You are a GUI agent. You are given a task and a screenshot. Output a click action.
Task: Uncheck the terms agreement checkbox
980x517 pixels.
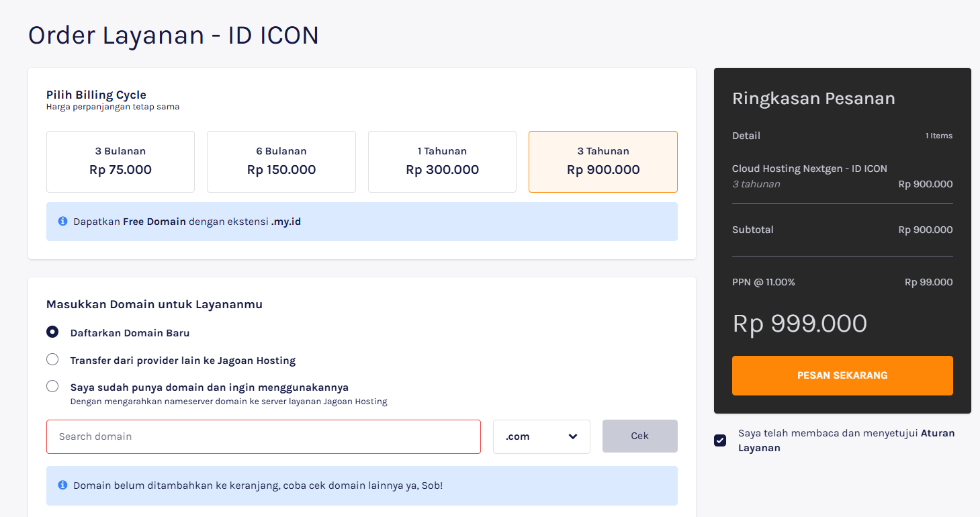tap(720, 440)
